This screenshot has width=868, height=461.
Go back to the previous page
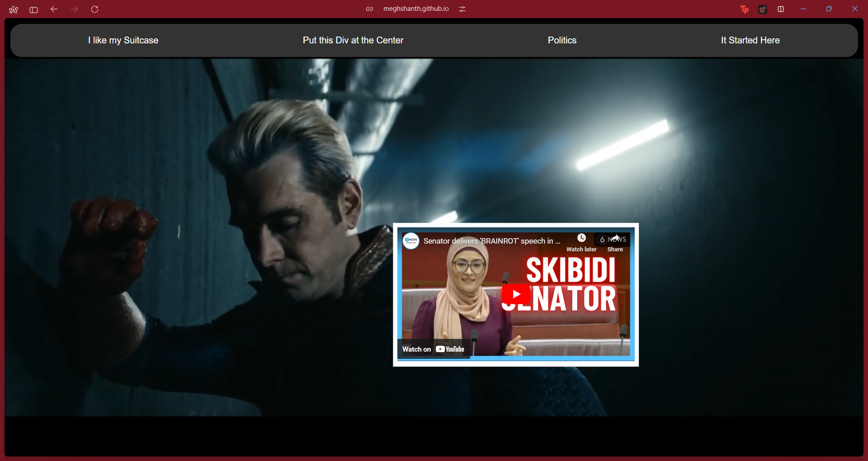54,9
